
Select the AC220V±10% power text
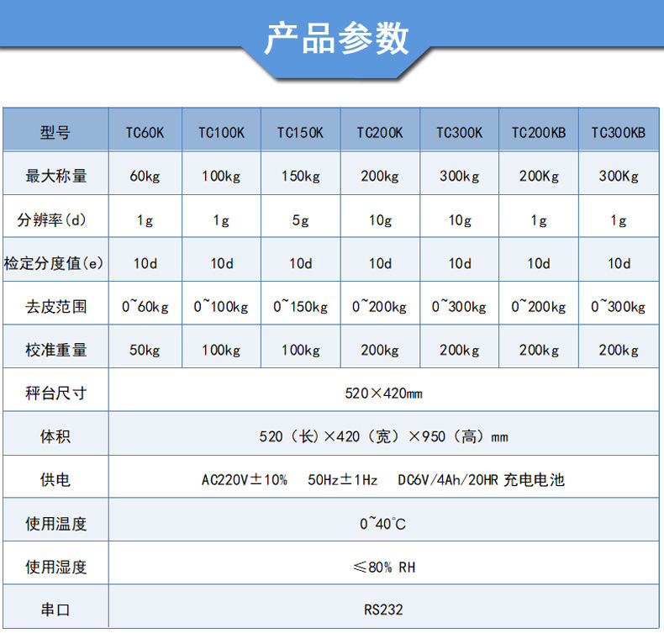[245, 480]
